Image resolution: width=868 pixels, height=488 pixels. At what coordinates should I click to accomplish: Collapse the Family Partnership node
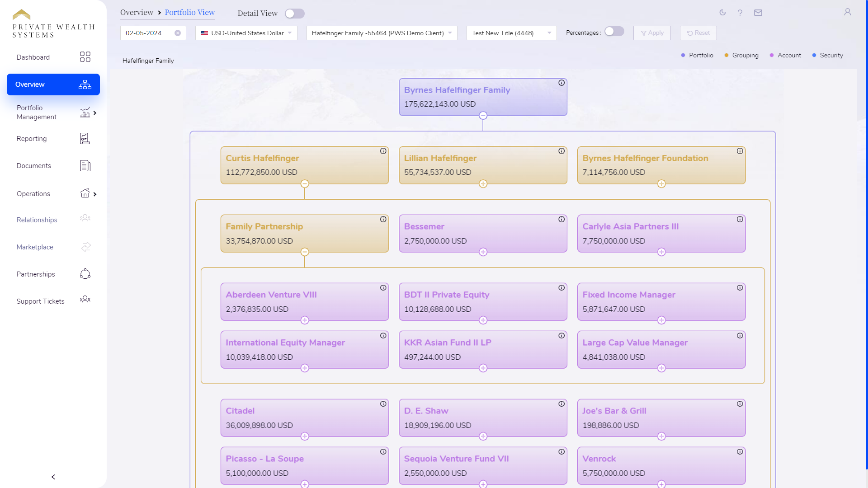coord(305,252)
